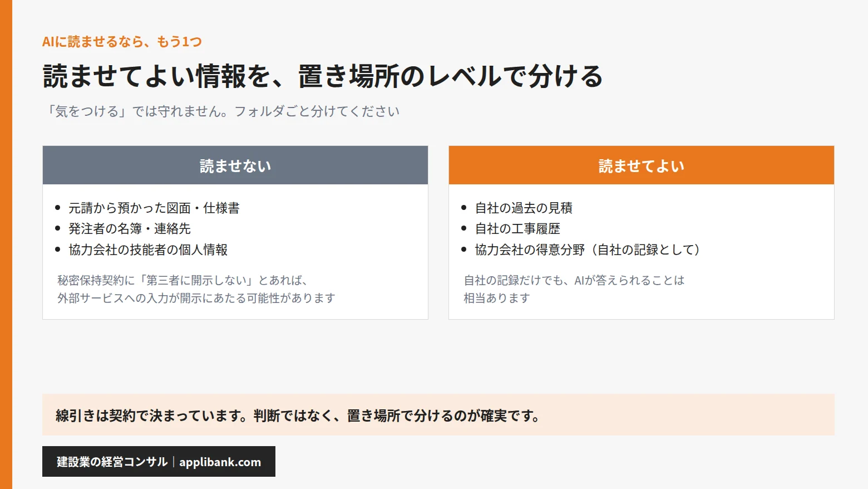Screen dimensions: 868x489
Task: Click the bullet '協力会社の得意分野（自社の記録として）'
Action: (588, 250)
